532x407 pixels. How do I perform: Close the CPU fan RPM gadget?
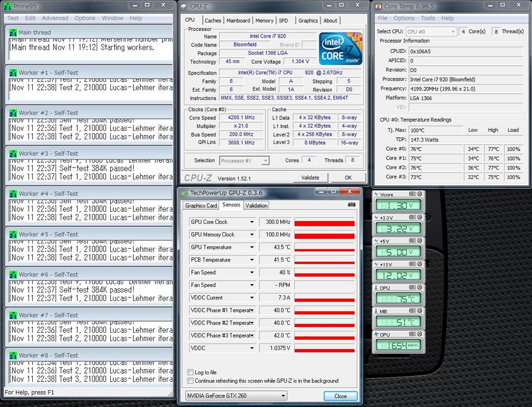point(420,334)
